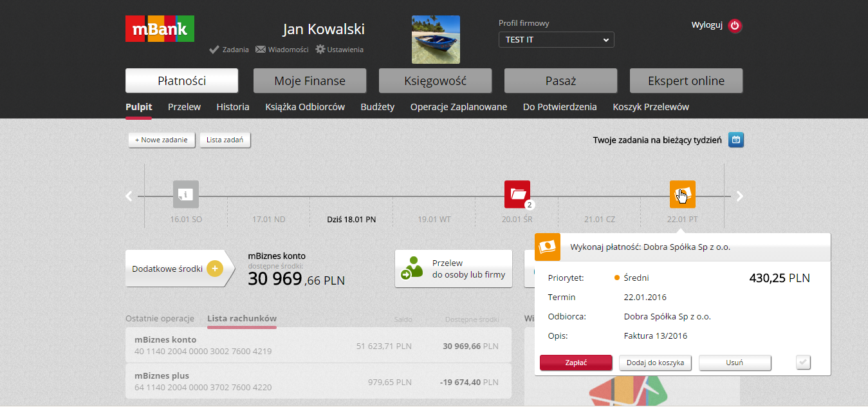The height and width of the screenshot is (407, 868).
Task: Go to next week with right arrow
Action: pyautogui.click(x=739, y=196)
